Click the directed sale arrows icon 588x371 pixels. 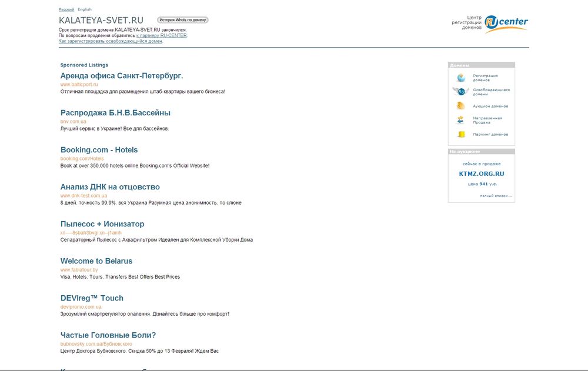coord(460,120)
